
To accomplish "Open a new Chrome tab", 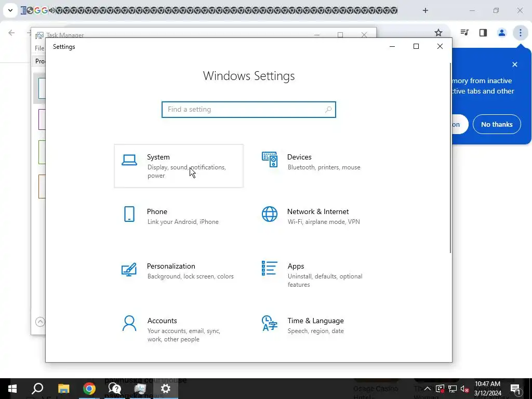I will (425, 10).
